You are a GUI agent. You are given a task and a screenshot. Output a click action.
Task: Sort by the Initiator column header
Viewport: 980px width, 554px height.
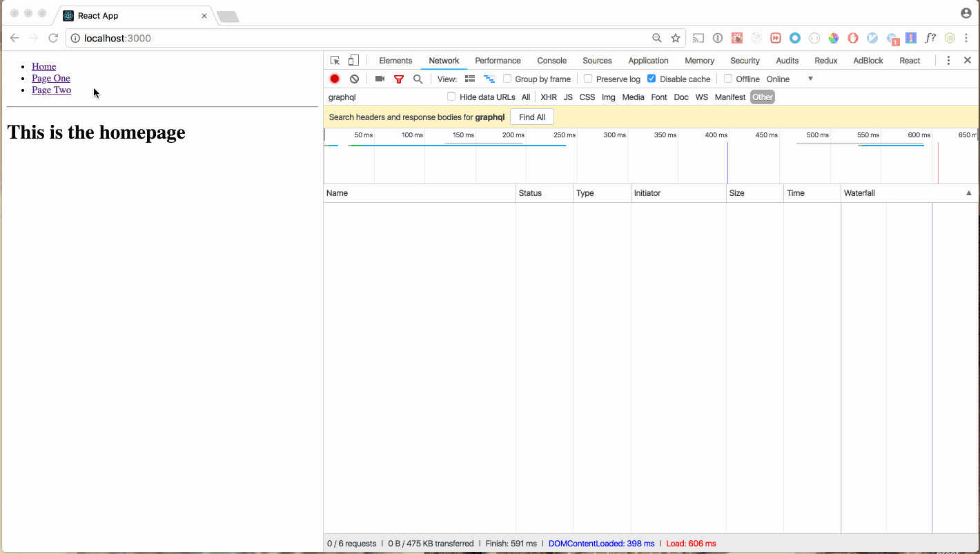click(679, 193)
